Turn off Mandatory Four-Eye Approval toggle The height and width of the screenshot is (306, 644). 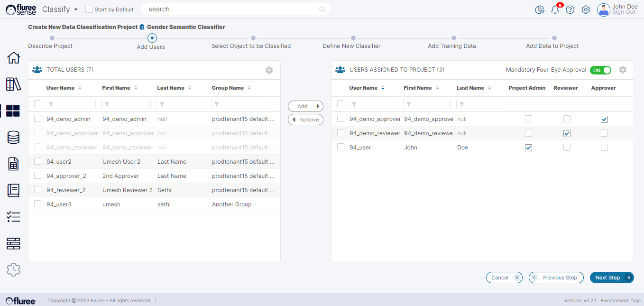[600, 70]
